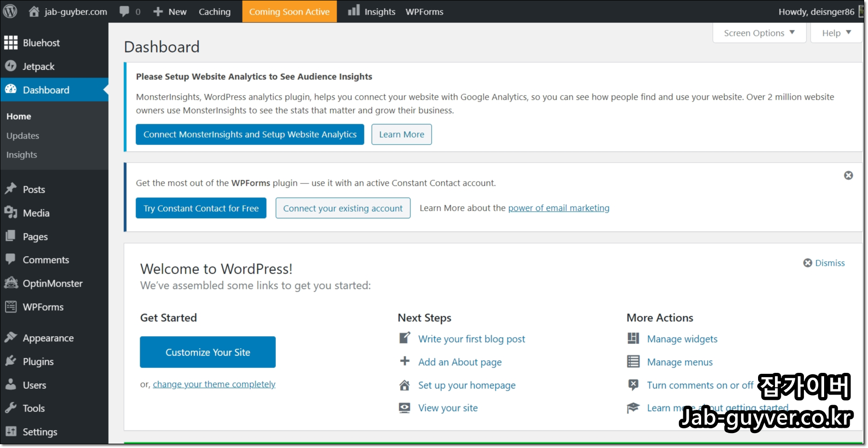Expand the Help dropdown tab
Screen dimensions: 868x448
point(837,33)
